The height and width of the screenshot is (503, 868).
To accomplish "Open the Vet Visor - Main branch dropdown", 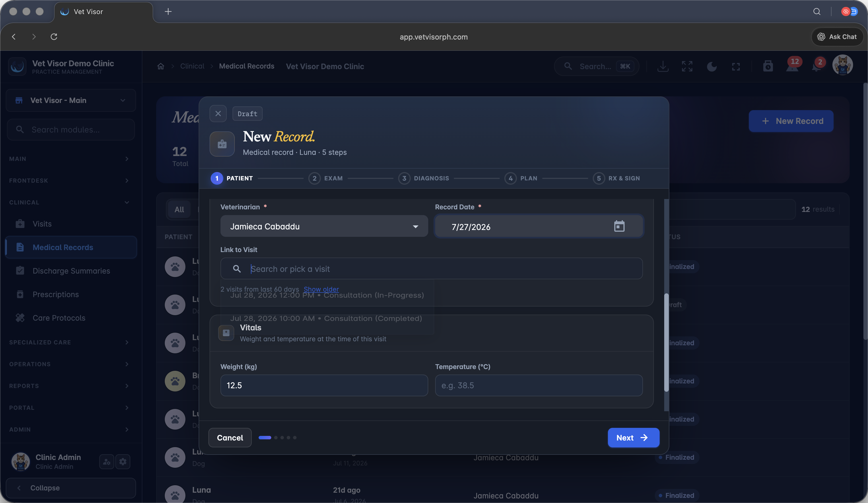I will (x=71, y=100).
